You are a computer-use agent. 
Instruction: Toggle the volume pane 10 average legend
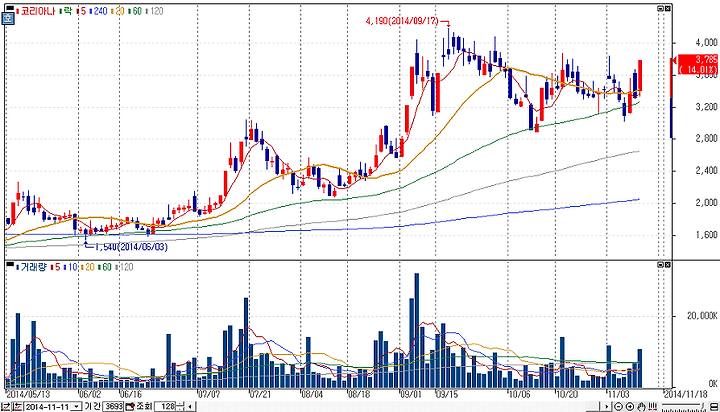[x=70, y=266]
